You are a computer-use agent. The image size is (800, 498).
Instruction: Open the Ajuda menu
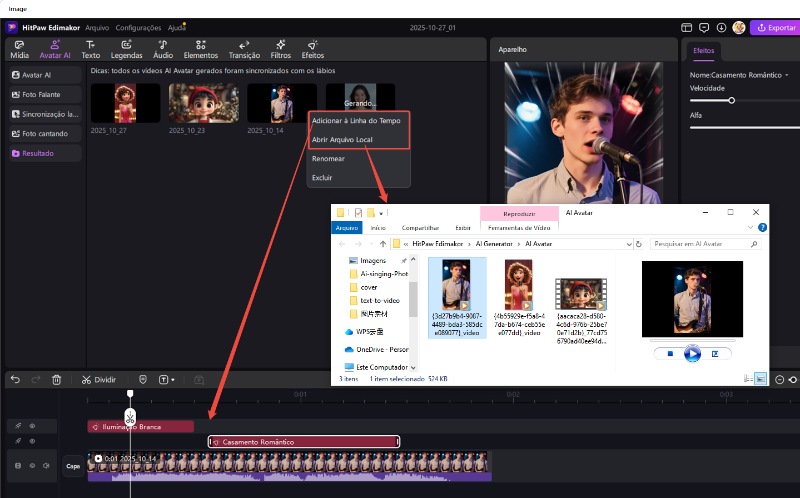click(x=177, y=28)
